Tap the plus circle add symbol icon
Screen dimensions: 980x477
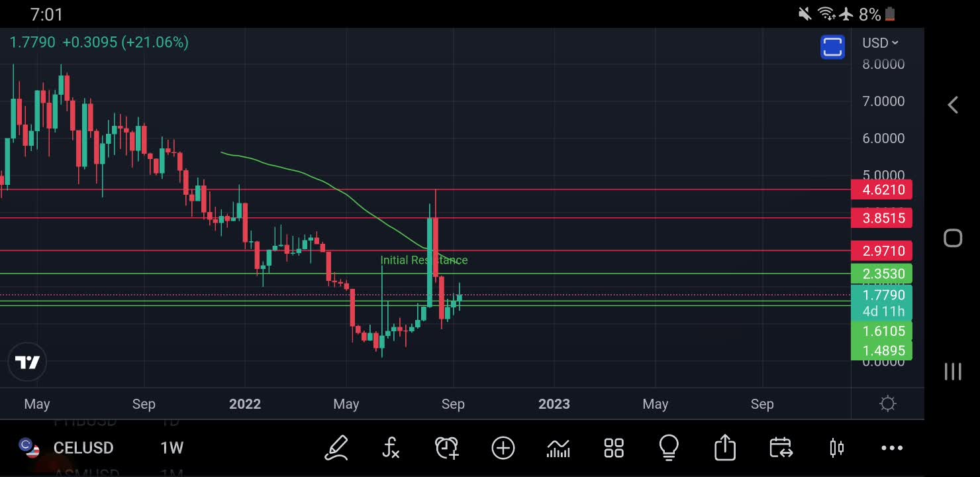pyautogui.click(x=503, y=449)
